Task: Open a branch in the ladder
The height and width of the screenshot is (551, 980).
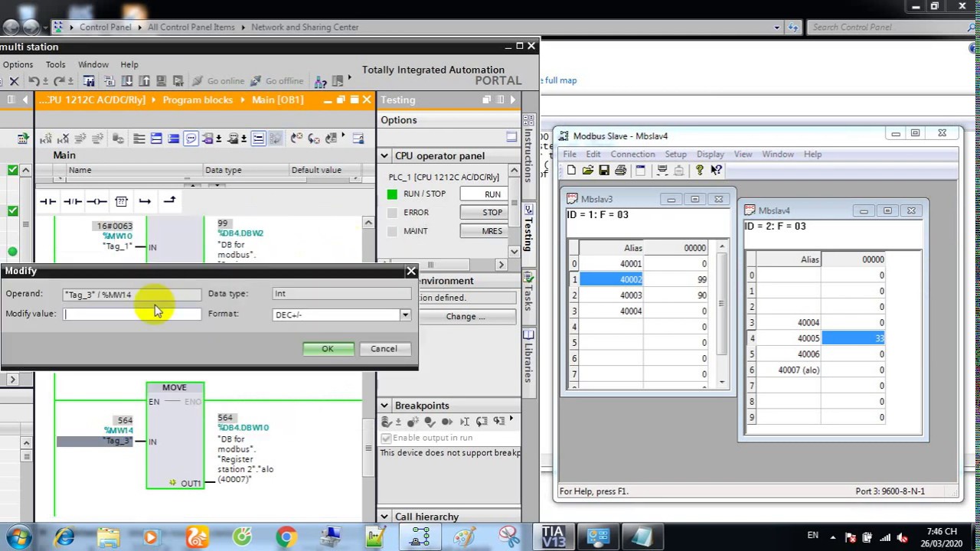Action: [145, 201]
